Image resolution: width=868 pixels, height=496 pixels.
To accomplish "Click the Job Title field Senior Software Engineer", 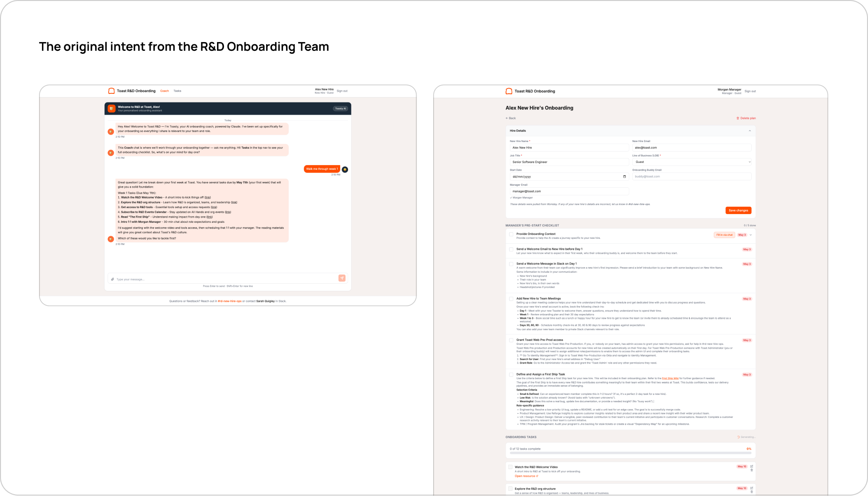I will [x=569, y=162].
